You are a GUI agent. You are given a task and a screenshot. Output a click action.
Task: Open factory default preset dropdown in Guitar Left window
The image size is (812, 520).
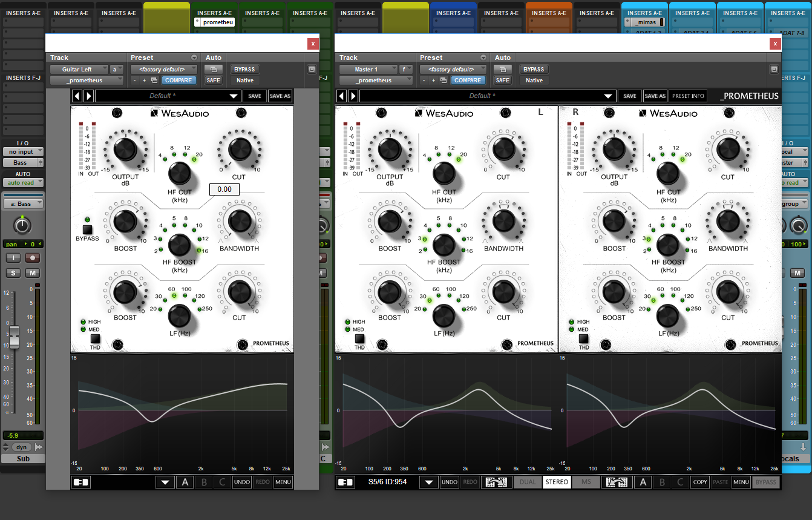pos(165,69)
